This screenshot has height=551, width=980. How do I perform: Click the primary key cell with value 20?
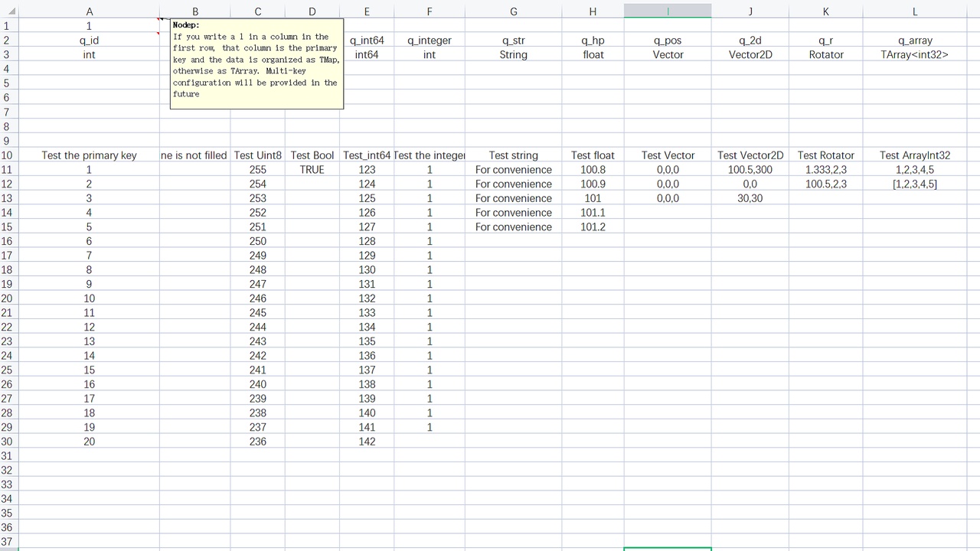pyautogui.click(x=89, y=442)
